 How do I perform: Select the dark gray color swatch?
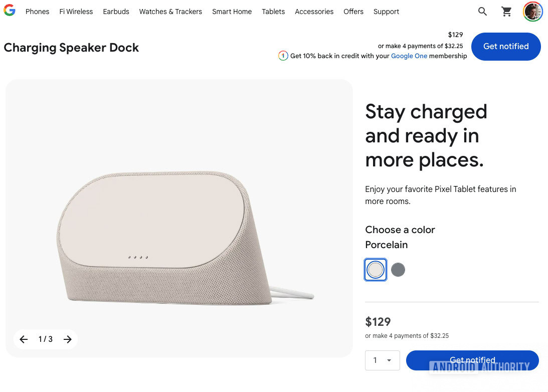[398, 270]
